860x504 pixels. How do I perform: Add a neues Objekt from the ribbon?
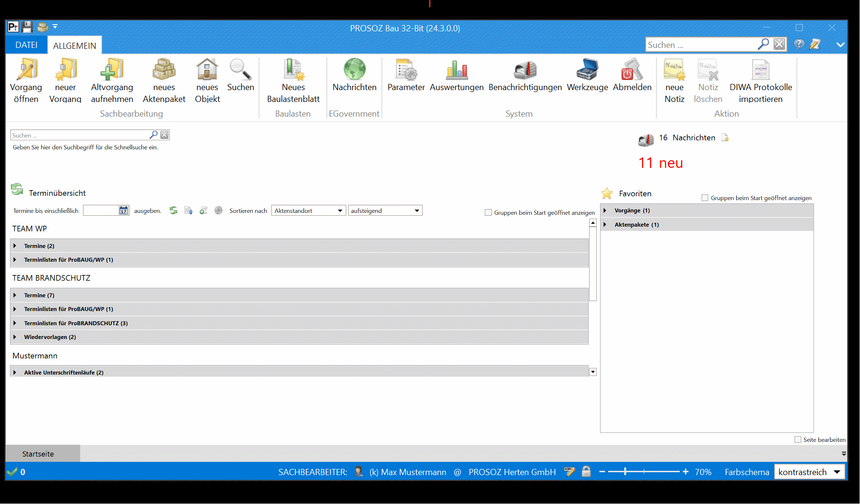click(x=207, y=81)
